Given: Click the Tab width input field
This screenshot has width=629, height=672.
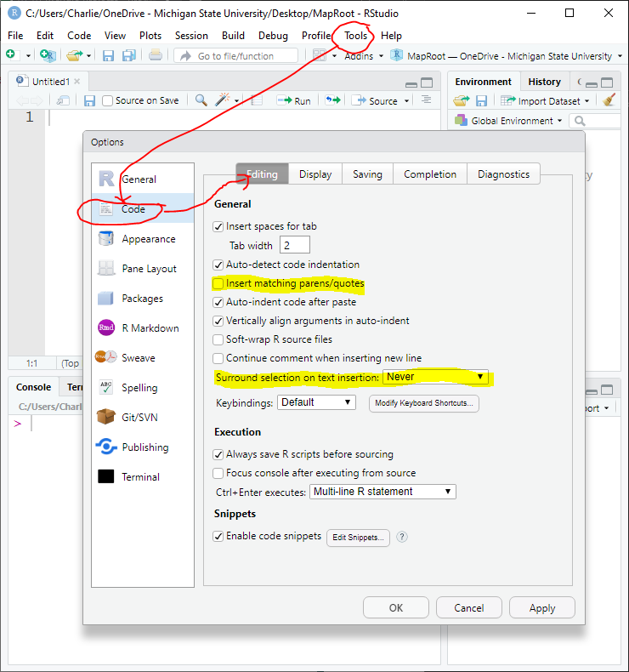Looking at the screenshot, I should click(295, 246).
